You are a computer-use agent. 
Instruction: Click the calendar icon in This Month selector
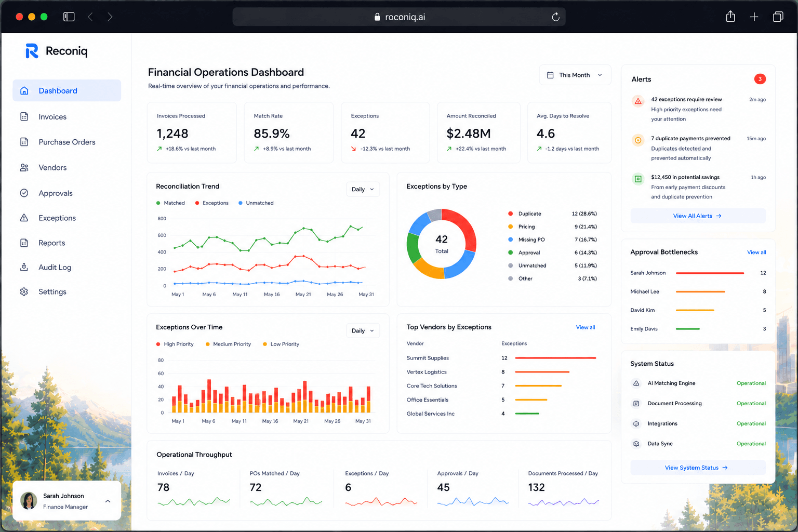coord(550,75)
